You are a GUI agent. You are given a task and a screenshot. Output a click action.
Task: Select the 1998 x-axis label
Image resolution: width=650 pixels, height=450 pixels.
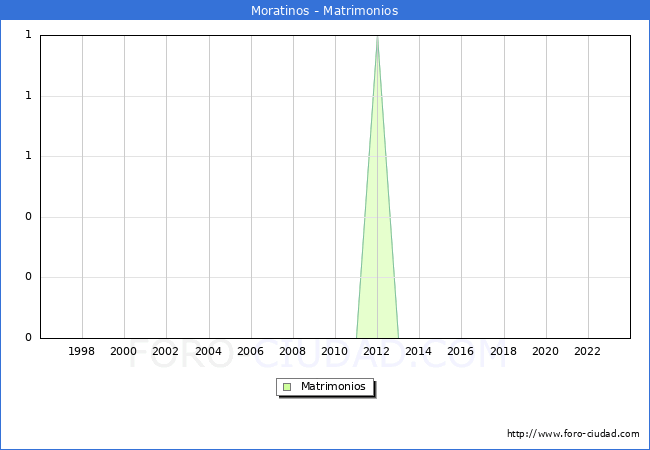[82, 352]
